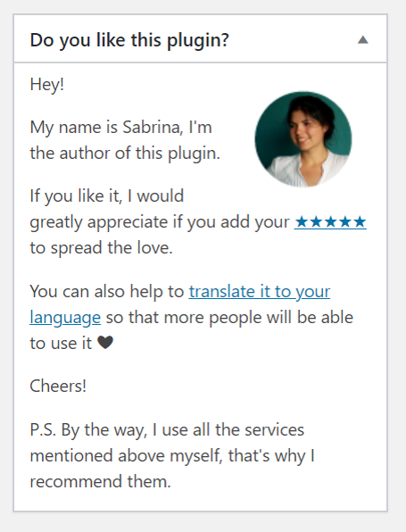Click the black heart icon after 'to use it'

105,343
